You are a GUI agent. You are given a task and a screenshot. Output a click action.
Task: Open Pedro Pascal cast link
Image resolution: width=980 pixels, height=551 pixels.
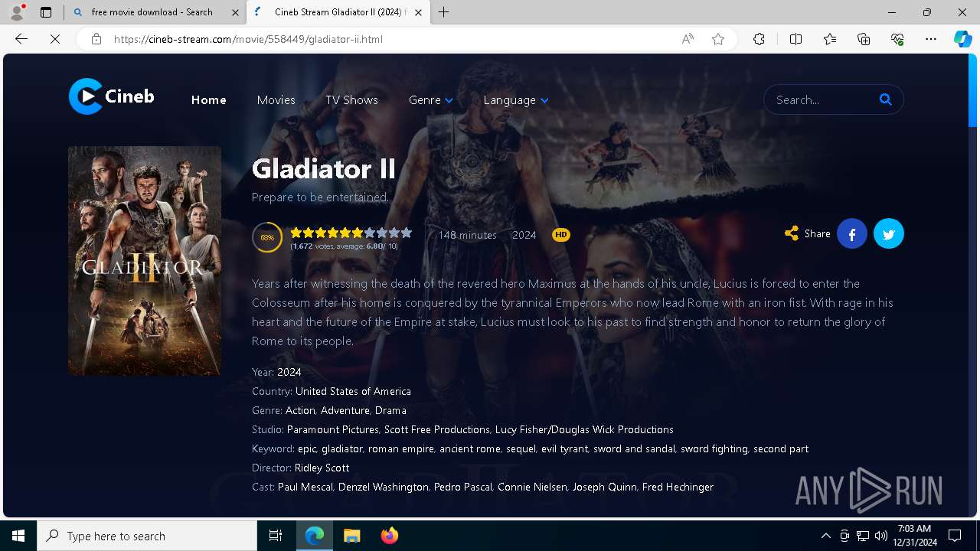click(462, 487)
